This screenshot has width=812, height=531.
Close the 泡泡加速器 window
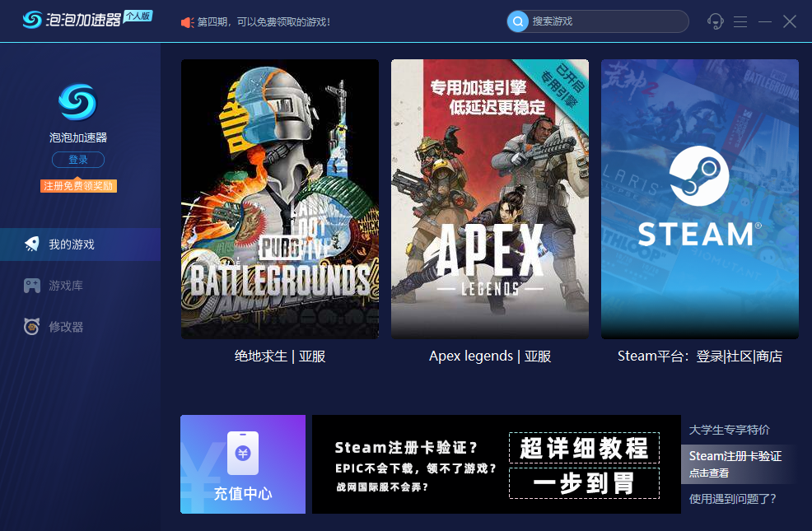click(790, 21)
